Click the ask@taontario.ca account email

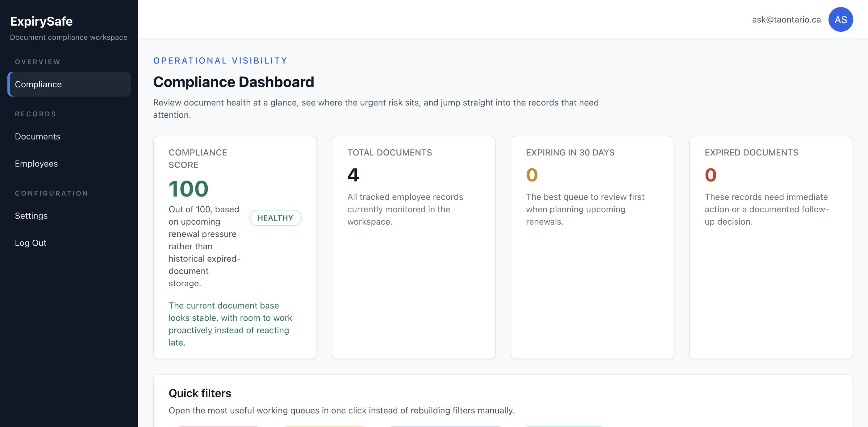pos(786,19)
